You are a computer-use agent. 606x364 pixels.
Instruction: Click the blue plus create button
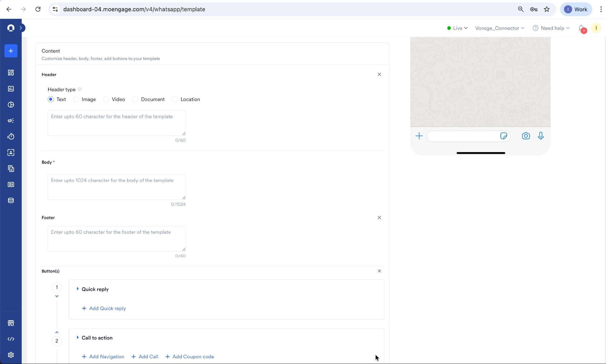point(11,51)
